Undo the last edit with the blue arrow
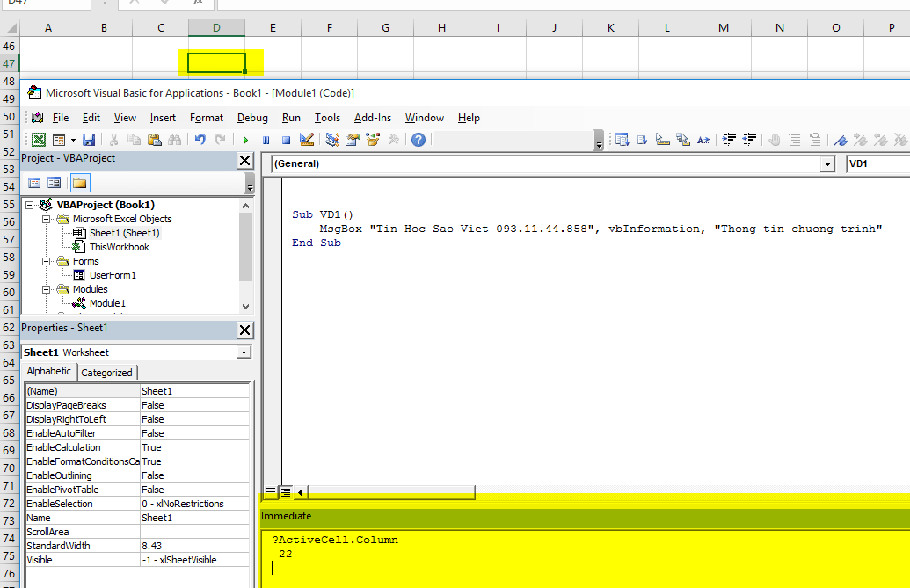The width and height of the screenshot is (910, 588). coord(200,140)
